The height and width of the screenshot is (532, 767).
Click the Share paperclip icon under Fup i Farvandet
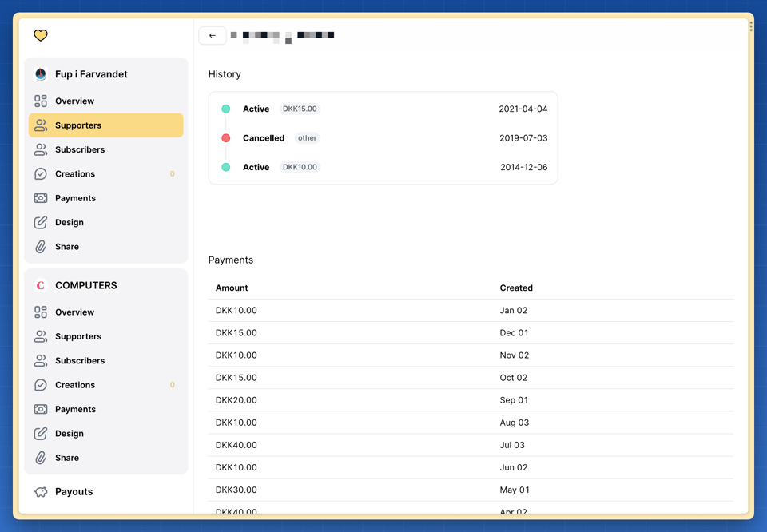(x=41, y=247)
